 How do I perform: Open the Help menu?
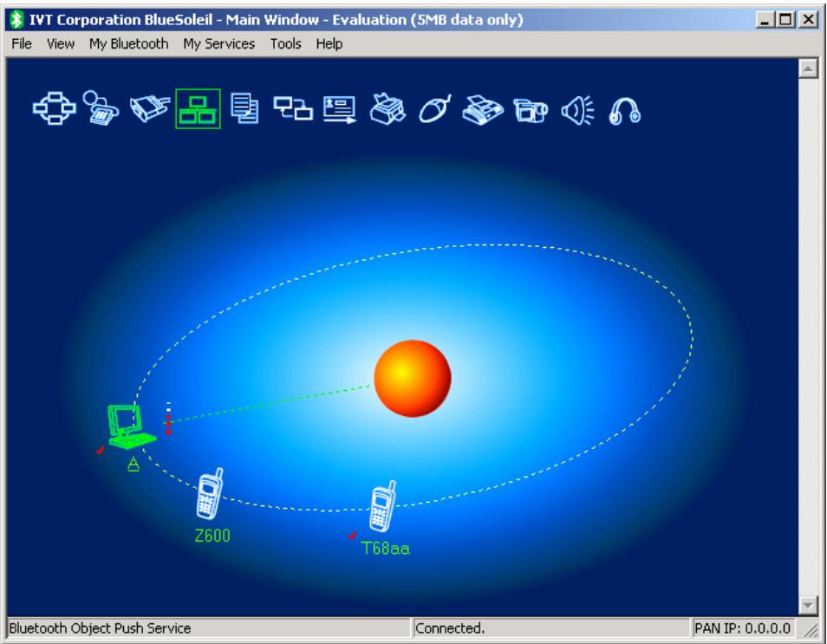tap(329, 44)
